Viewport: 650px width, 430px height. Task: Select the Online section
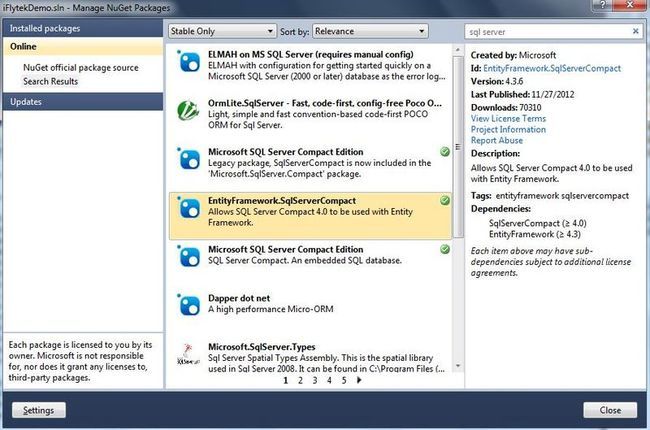pyautogui.click(x=82, y=46)
